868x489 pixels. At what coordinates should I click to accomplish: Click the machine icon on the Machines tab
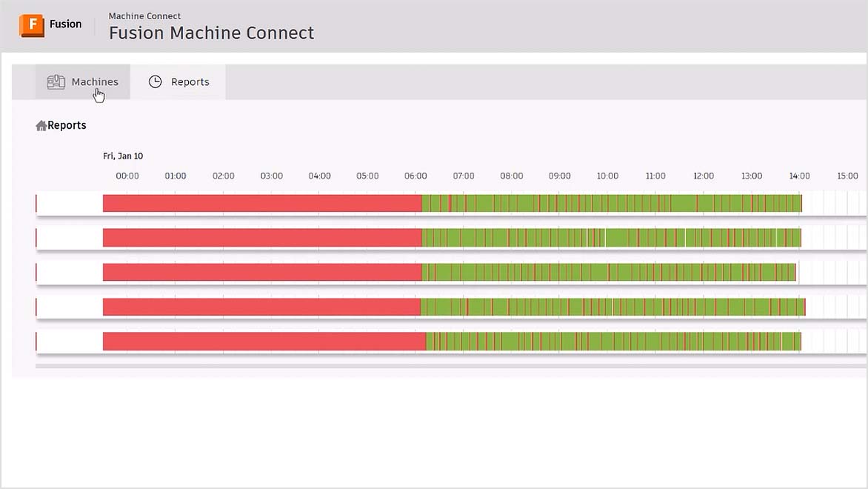[56, 81]
